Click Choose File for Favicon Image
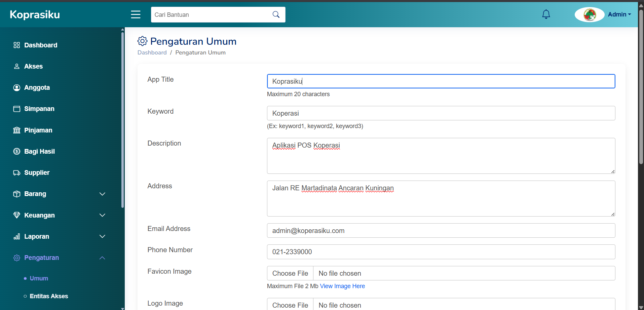644x310 pixels. [x=290, y=273]
